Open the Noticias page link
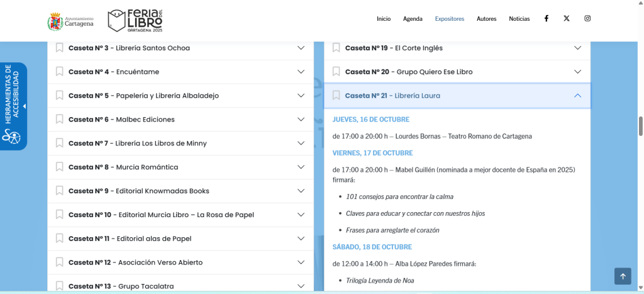Image resolution: width=644 pixels, height=294 pixels. point(519,19)
